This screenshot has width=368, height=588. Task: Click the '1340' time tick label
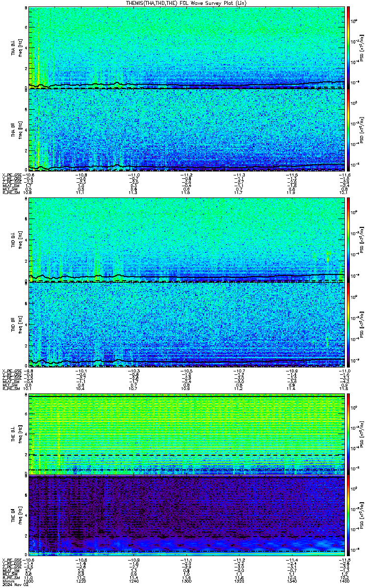point(291,582)
